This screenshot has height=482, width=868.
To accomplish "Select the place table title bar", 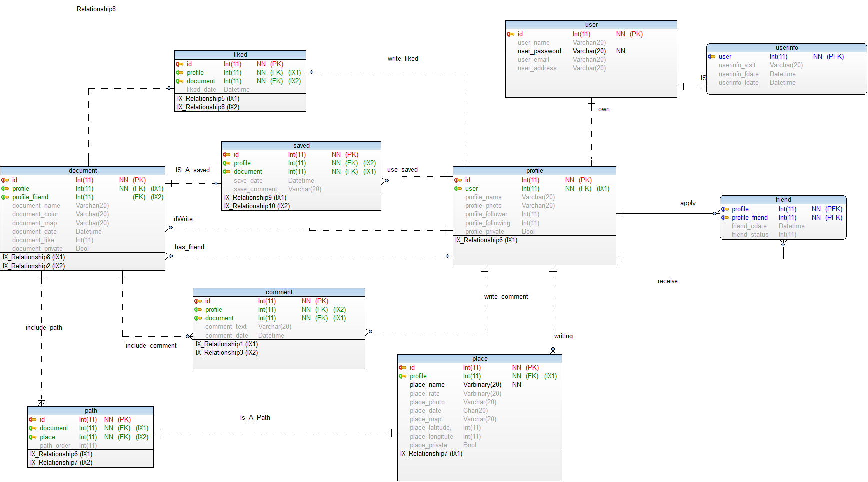I will [480, 359].
